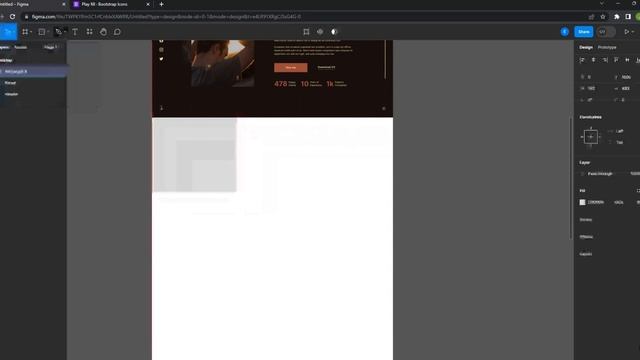Switch to the Prototype tab

(607, 47)
